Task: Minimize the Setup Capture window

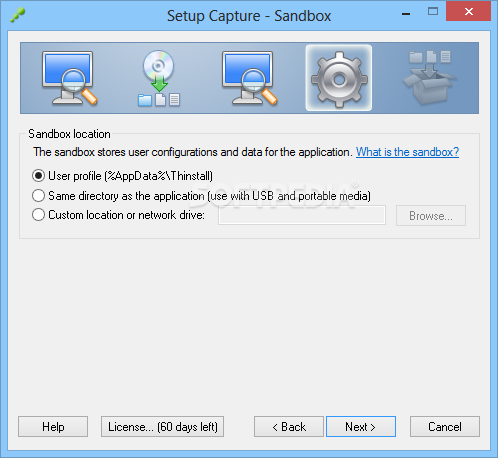Action: point(406,13)
